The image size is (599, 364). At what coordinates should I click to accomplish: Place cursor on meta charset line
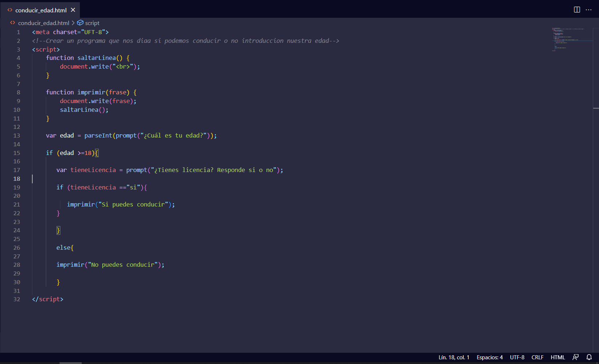(x=70, y=32)
